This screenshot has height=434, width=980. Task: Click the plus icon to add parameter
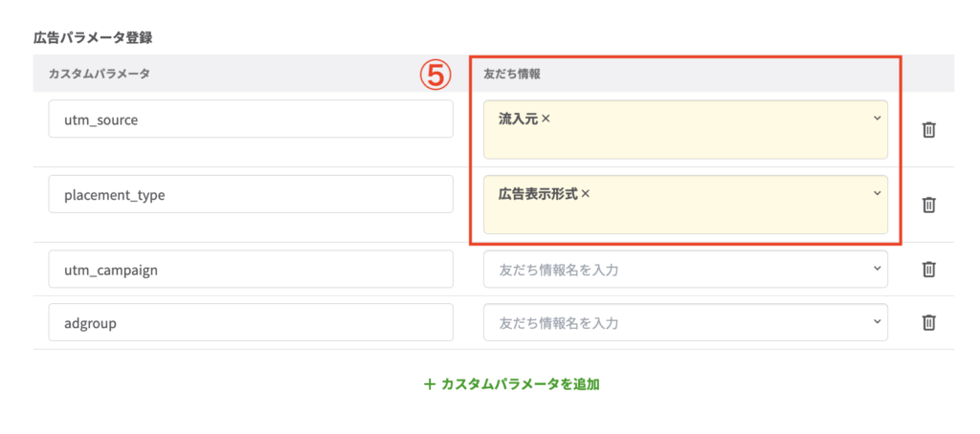click(430, 384)
